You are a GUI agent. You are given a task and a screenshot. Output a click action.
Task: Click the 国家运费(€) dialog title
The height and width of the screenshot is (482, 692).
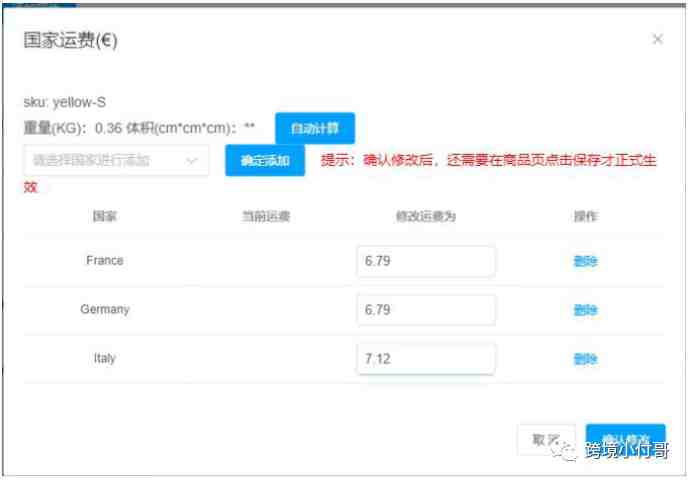(71, 41)
